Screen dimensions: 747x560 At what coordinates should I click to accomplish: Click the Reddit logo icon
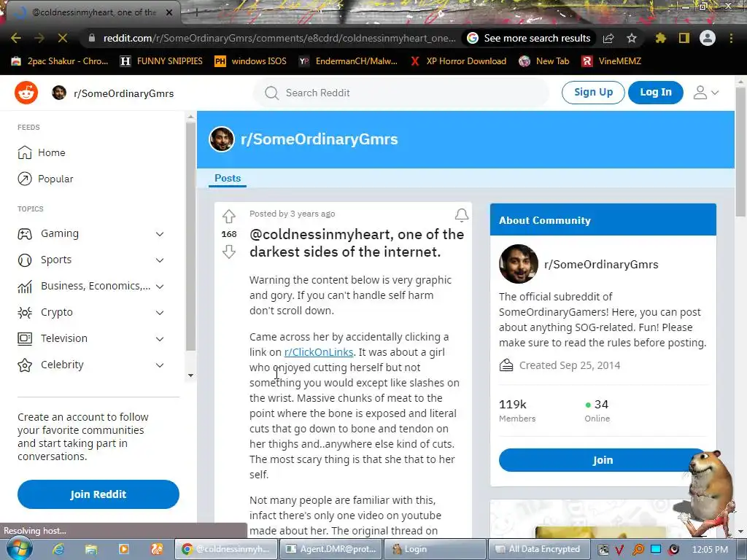[26, 93]
